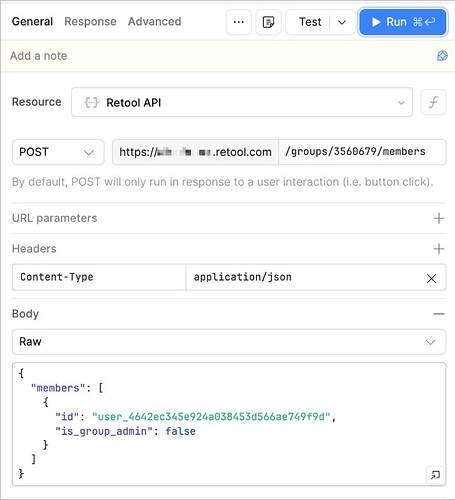This screenshot has width=455, height=500.
Task: Expand the body editor with corner icon
Action: pos(435,474)
